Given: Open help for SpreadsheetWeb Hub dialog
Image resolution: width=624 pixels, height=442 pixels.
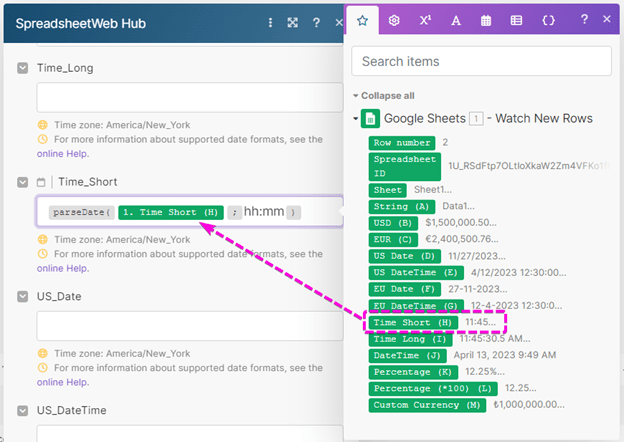Looking at the screenshot, I should pos(316,23).
